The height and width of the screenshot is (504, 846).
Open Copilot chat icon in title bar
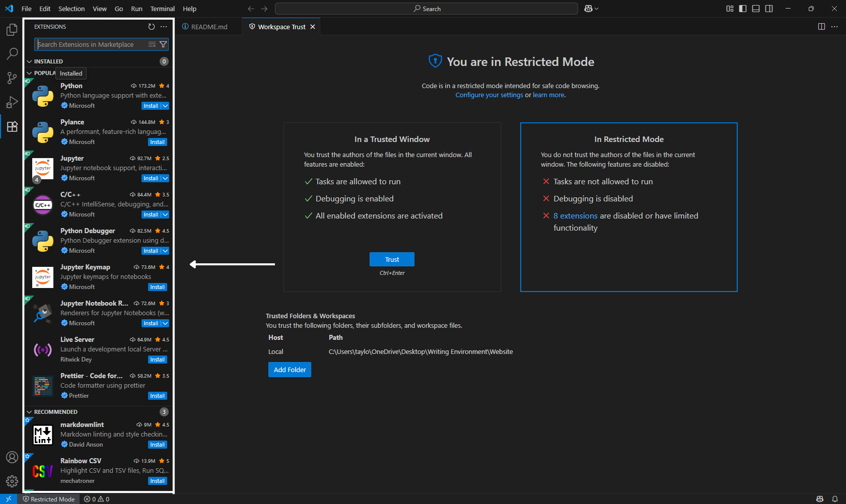click(588, 9)
